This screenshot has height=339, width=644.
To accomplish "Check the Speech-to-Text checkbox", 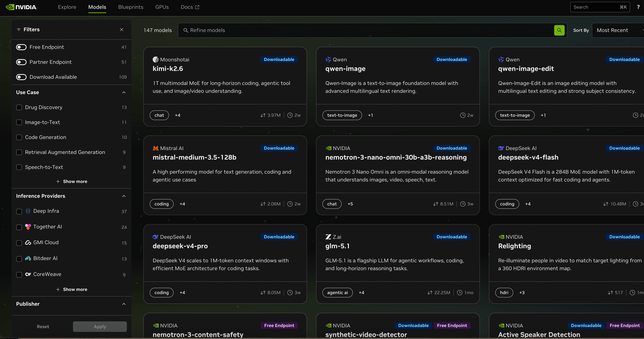I will pos(19,167).
